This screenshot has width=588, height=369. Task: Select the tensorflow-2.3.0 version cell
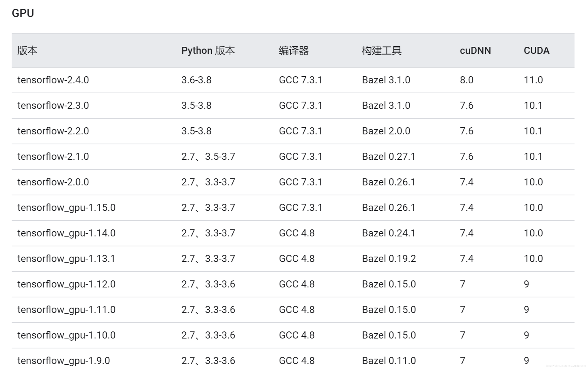click(x=53, y=106)
